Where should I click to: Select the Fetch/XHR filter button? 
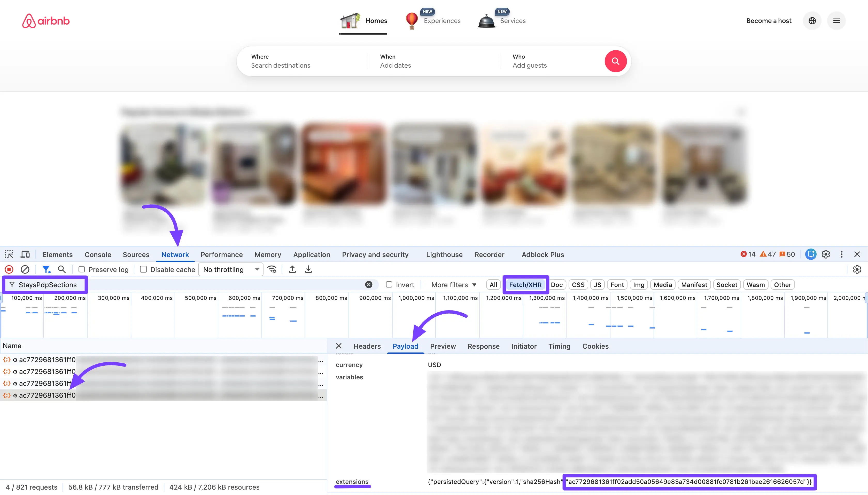point(525,285)
